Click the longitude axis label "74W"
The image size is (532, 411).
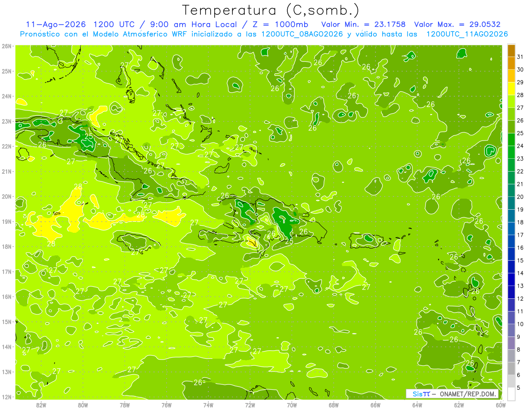pos(208,405)
